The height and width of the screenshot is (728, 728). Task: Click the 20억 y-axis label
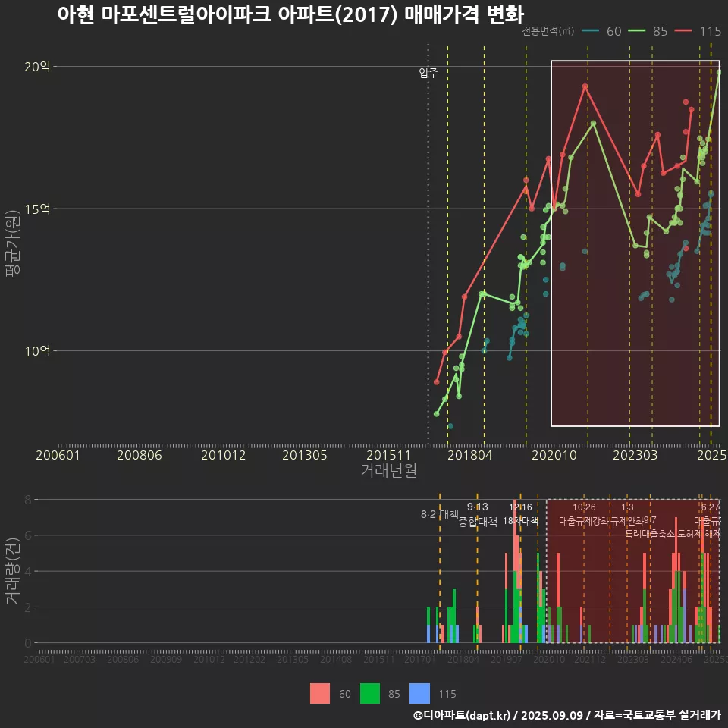(37, 67)
